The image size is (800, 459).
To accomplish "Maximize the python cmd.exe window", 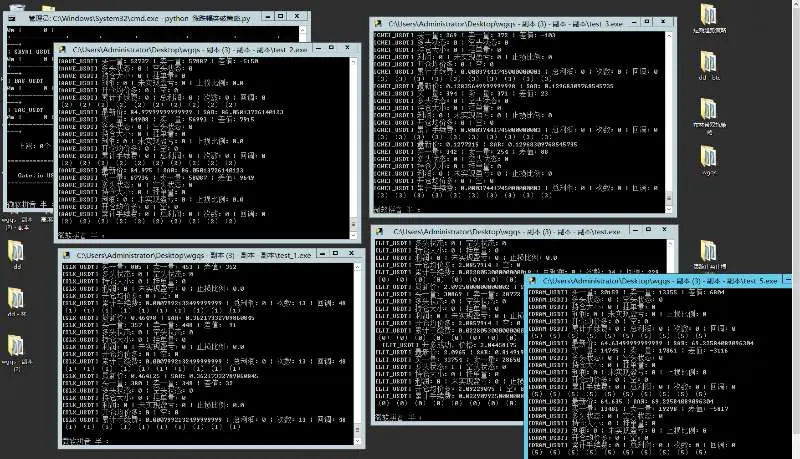I will pos(281,17).
